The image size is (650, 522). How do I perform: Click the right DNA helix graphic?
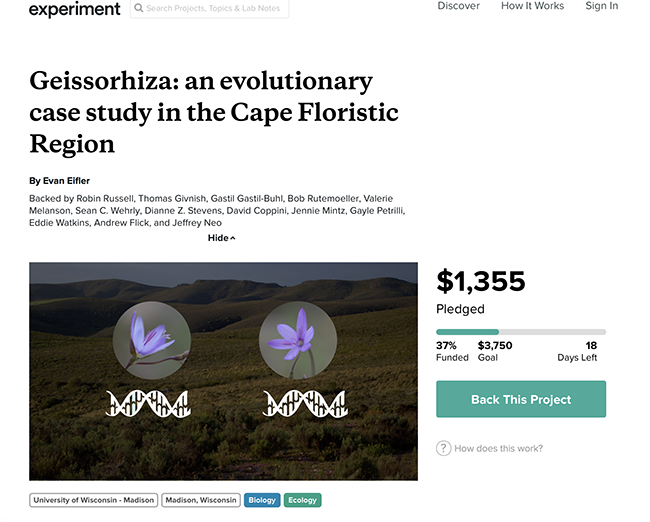tap(306, 404)
